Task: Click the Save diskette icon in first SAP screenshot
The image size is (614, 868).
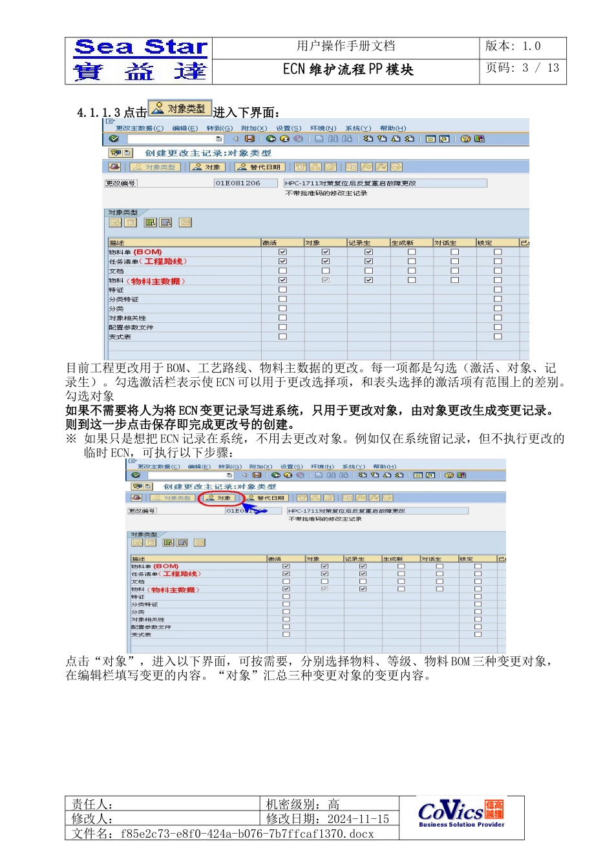Action: click(x=249, y=139)
